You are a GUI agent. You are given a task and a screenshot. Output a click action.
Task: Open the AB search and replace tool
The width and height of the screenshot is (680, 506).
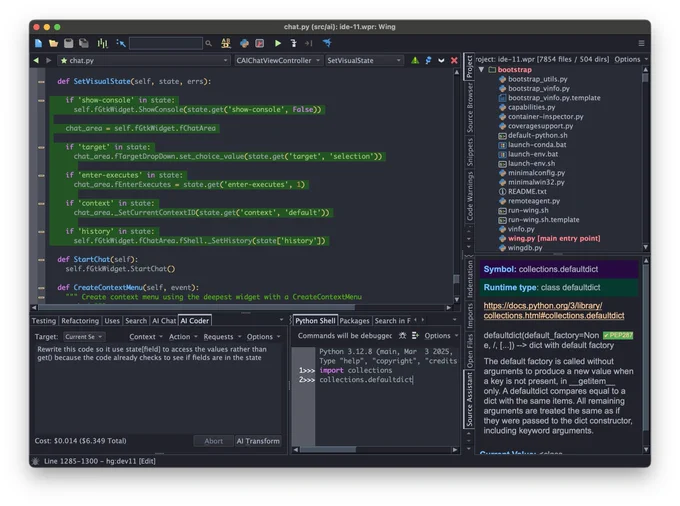coord(226,43)
